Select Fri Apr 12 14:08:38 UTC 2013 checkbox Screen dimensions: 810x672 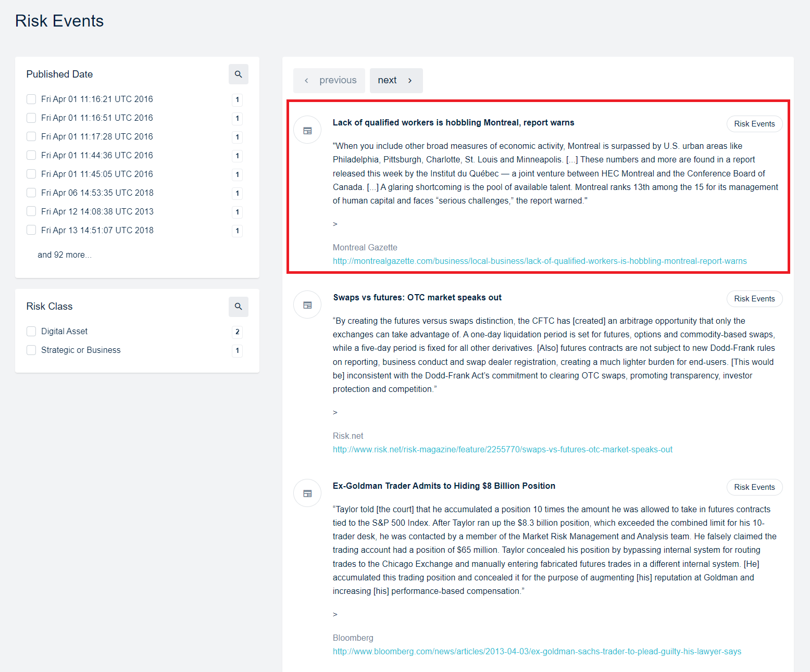31,211
